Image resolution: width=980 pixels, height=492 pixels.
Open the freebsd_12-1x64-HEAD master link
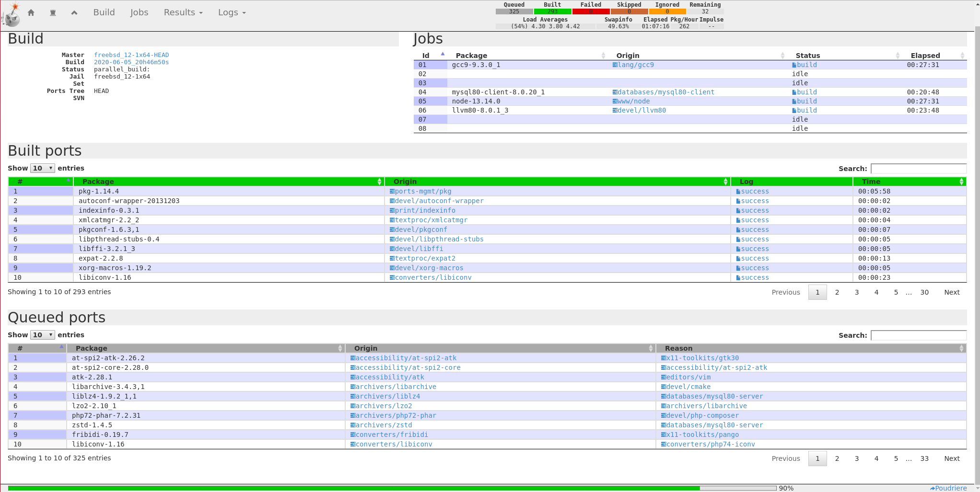click(x=131, y=55)
